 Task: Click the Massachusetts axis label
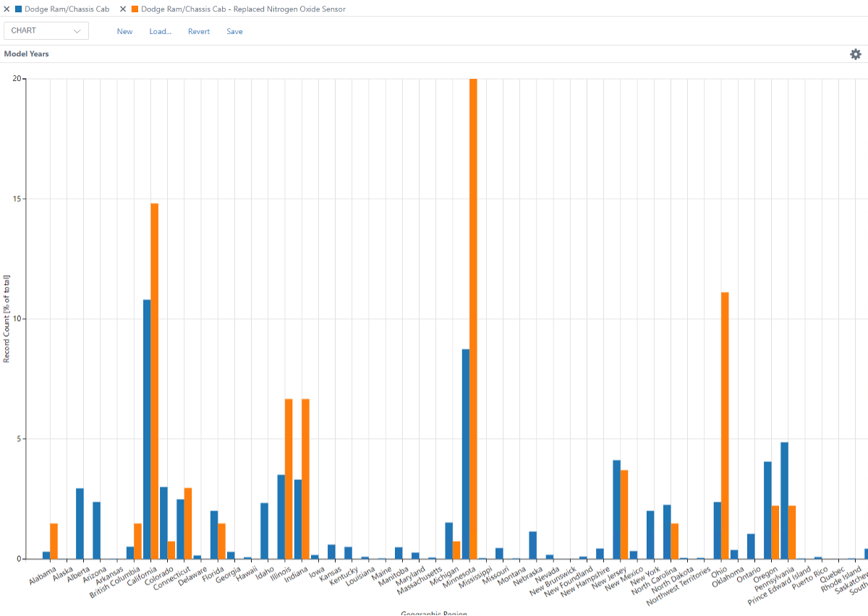pos(420,581)
